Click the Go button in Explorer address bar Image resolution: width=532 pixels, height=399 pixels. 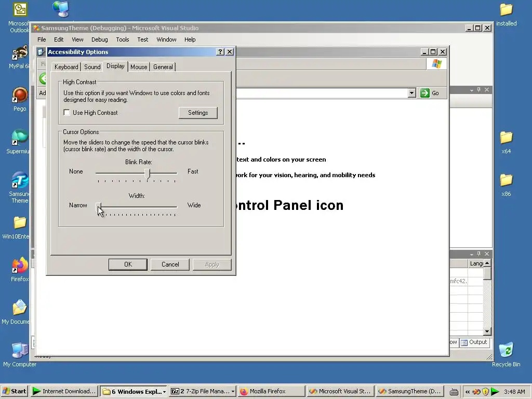[x=430, y=93]
